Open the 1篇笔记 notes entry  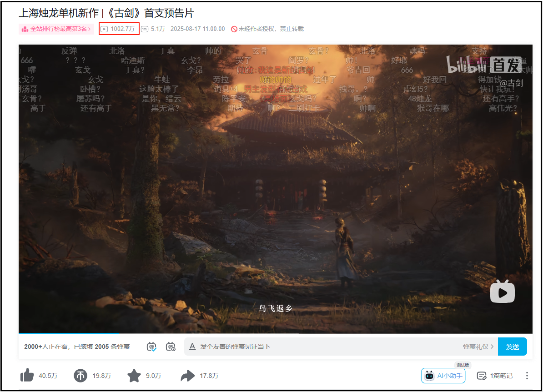pos(494,376)
